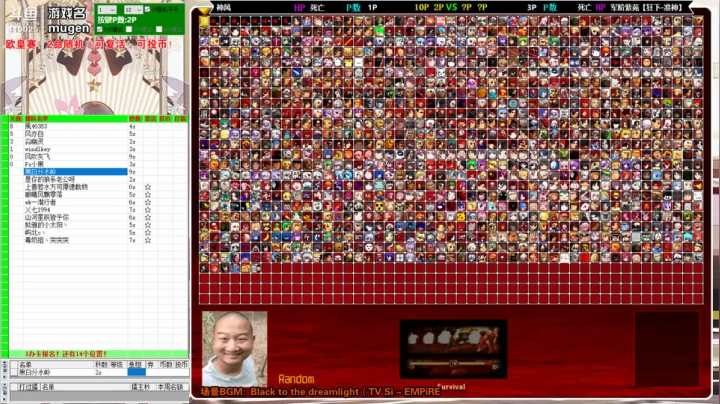Toggle the checkbox beside the 12 dropdown
This screenshot has width=720, height=404.
(147, 9)
